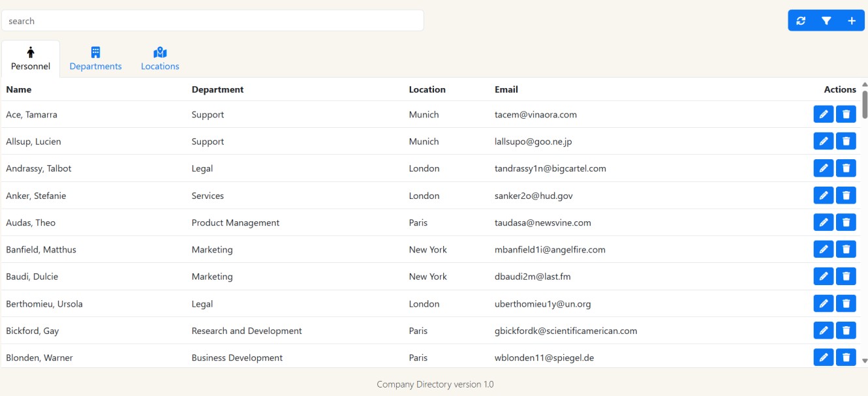Delete Lucien Allsup using the trash icon
Screen dimensions: 868x396
(846, 141)
